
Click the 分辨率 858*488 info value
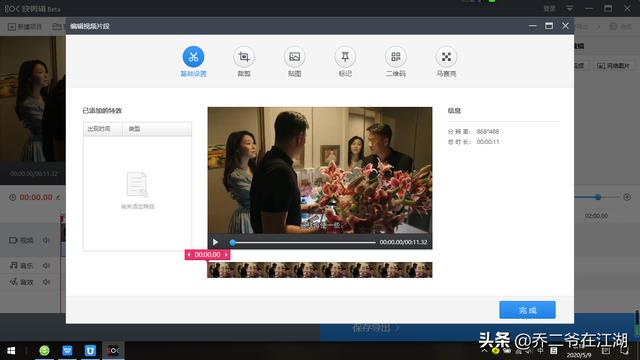pyautogui.click(x=488, y=131)
